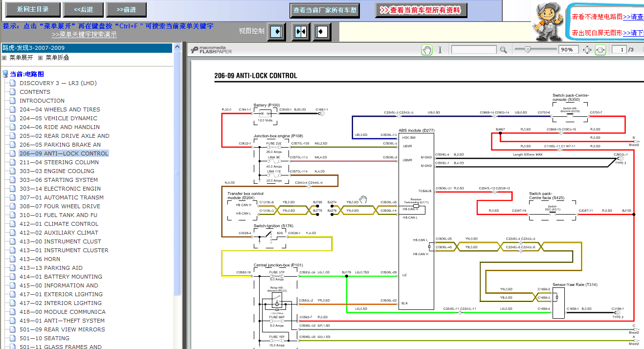Open 204—05 VEHICLE DYNAMIC
This screenshot has height=349, width=644.
tap(58, 118)
